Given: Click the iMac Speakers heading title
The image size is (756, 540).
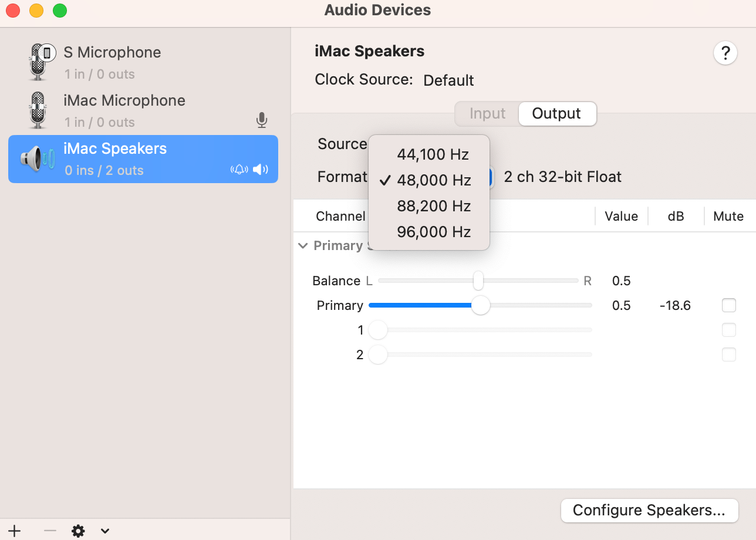Looking at the screenshot, I should tap(370, 51).
